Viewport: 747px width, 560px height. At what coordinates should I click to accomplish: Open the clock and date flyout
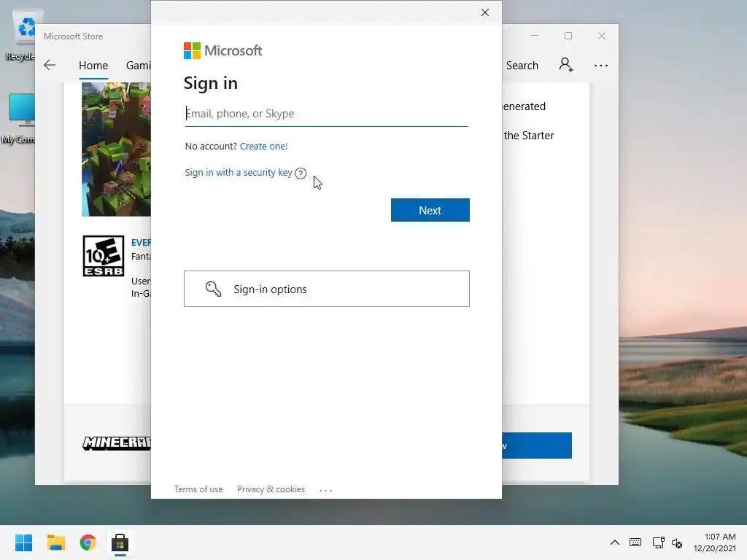715,542
